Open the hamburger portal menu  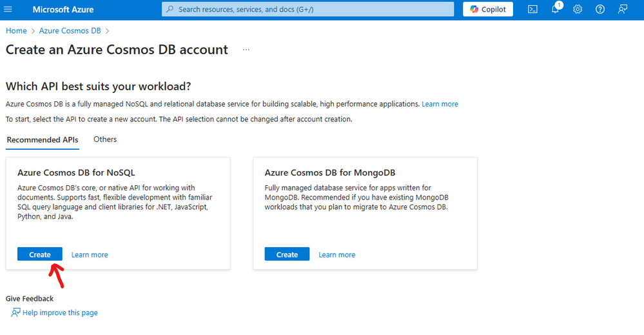coord(8,9)
